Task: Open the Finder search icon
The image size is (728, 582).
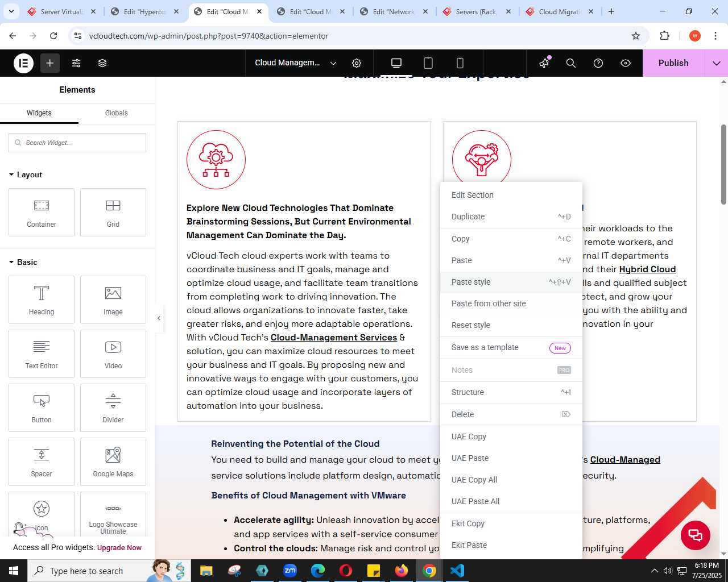Action: point(571,63)
